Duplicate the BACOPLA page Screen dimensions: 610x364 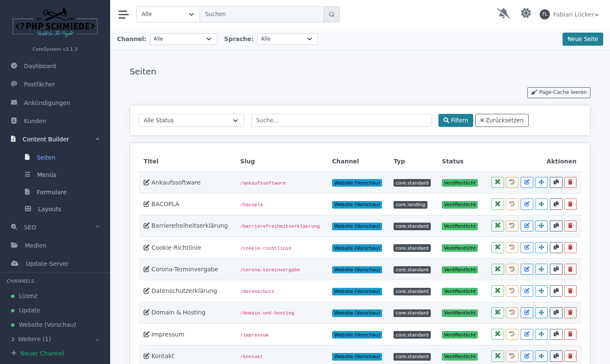(556, 204)
